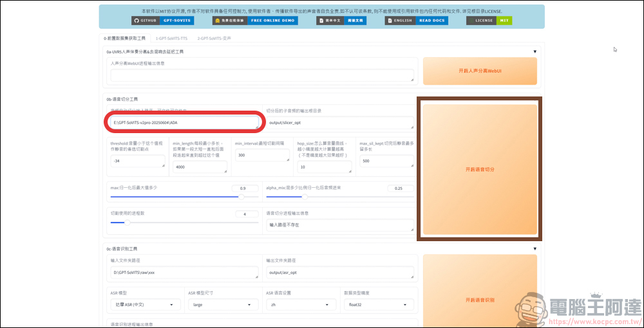Switch to the 2-GPT-SoVITS-变声 tab
The height and width of the screenshot is (328, 644).
click(x=214, y=38)
